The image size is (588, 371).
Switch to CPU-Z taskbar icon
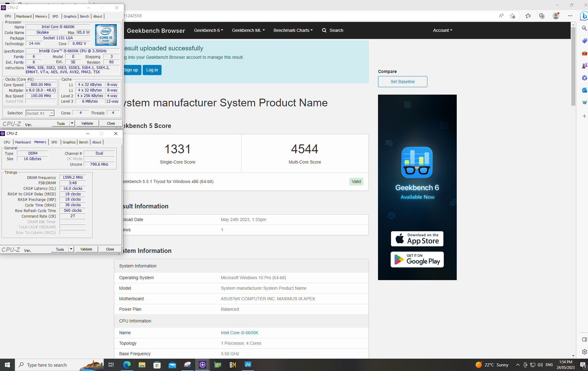(202, 365)
